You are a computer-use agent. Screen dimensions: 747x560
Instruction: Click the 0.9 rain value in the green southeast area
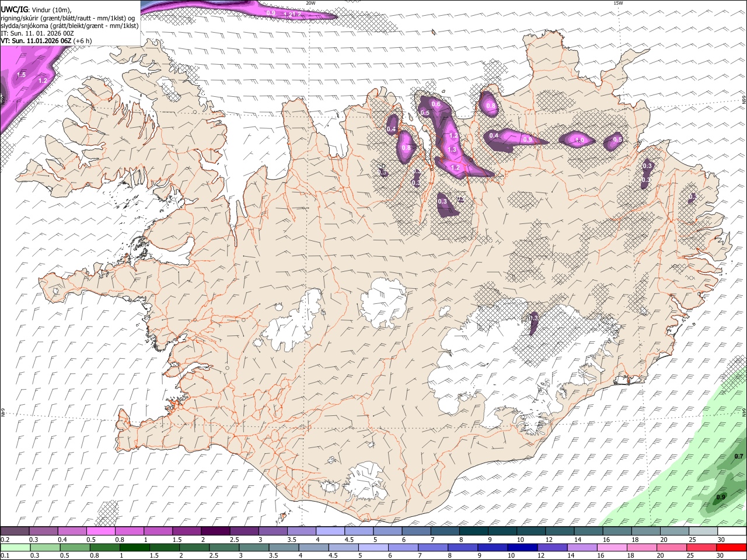tap(721, 497)
